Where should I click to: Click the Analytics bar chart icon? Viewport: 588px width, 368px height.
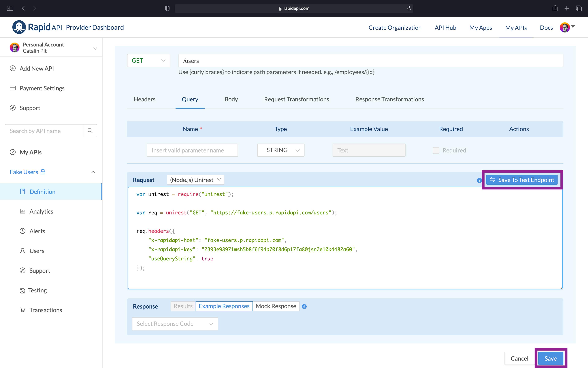click(x=23, y=211)
